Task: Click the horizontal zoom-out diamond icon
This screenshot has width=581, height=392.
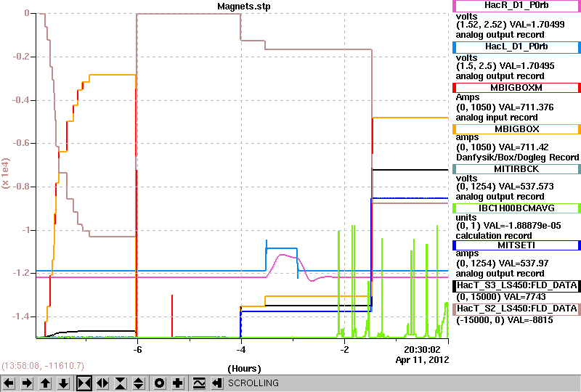Action: (102, 383)
